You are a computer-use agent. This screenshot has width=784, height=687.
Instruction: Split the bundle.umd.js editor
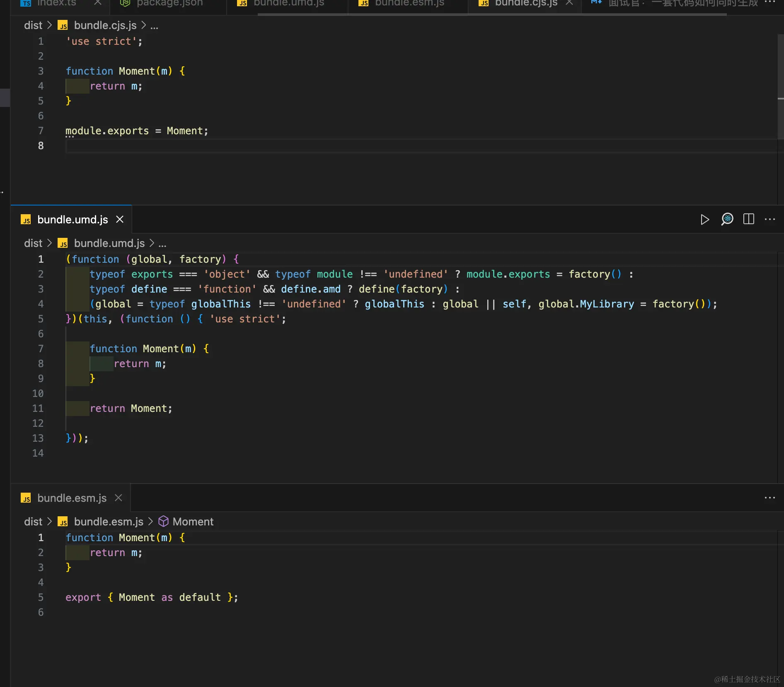tap(749, 219)
